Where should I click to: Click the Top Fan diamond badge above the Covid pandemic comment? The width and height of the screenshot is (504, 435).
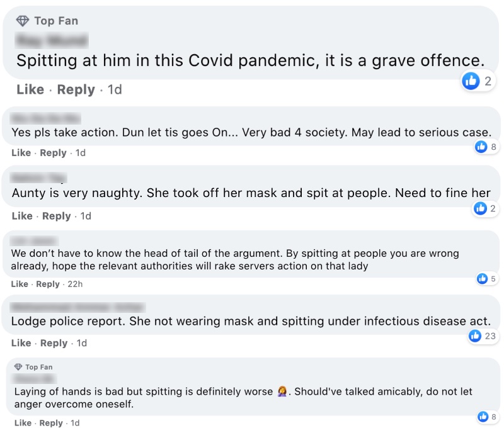(x=23, y=21)
